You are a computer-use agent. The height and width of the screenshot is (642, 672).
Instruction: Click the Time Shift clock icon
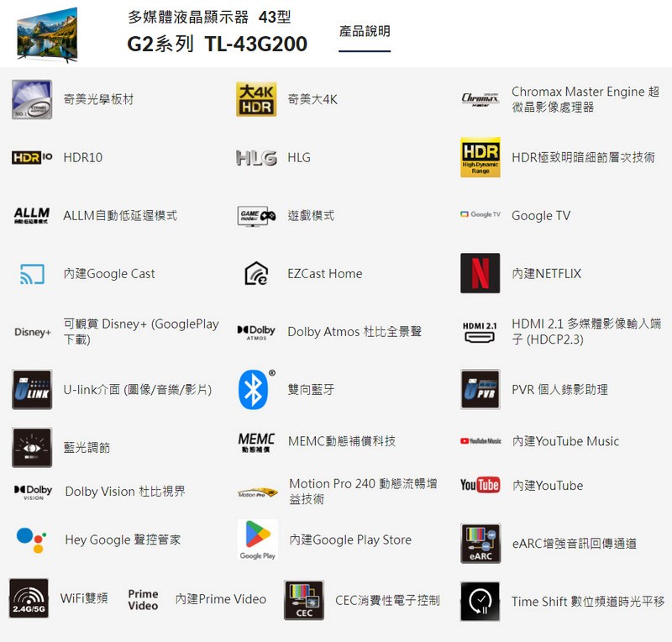click(x=480, y=602)
